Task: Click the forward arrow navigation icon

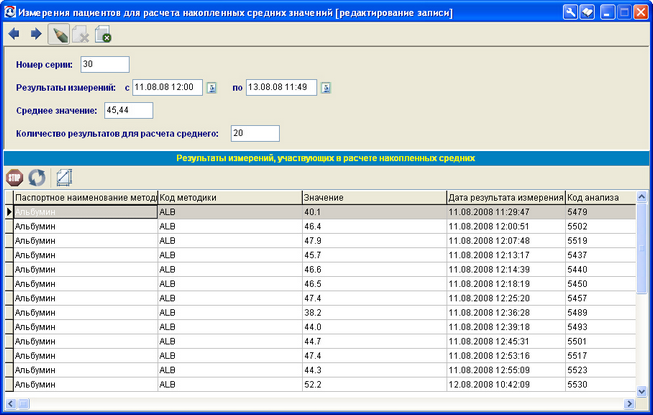Action: pos(35,35)
